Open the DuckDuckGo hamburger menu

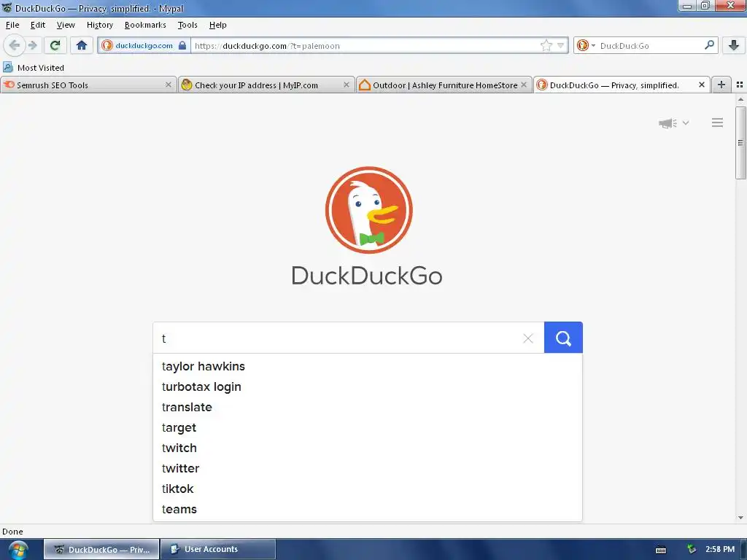[x=718, y=122]
